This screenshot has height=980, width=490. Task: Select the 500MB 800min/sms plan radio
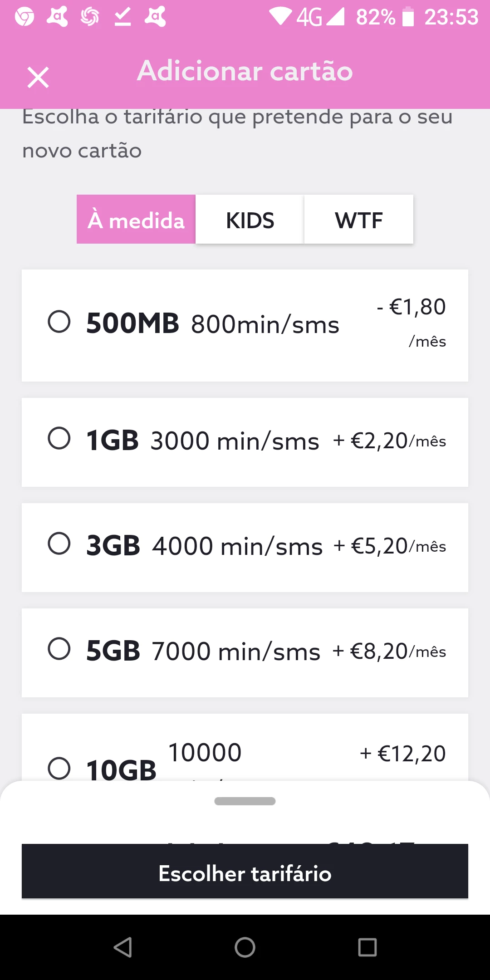pyautogui.click(x=59, y=322)
